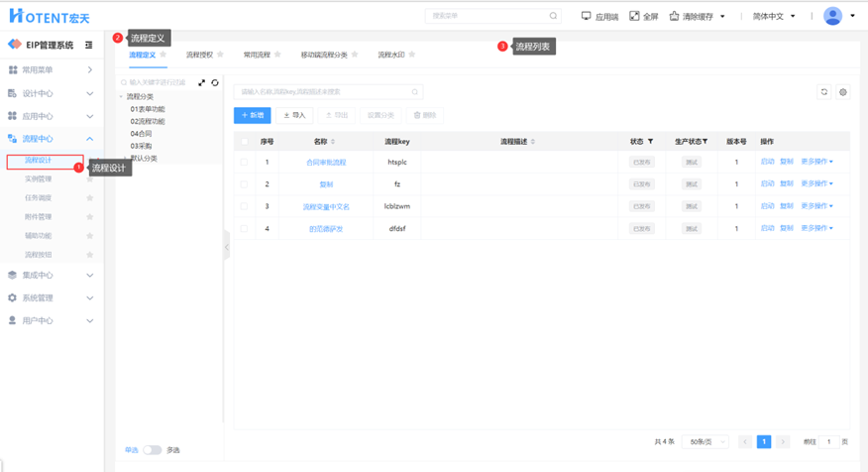This screenshot has width=868, height=472.
Task: Select the 01表单功能 category
Action: tap(148, 109)
